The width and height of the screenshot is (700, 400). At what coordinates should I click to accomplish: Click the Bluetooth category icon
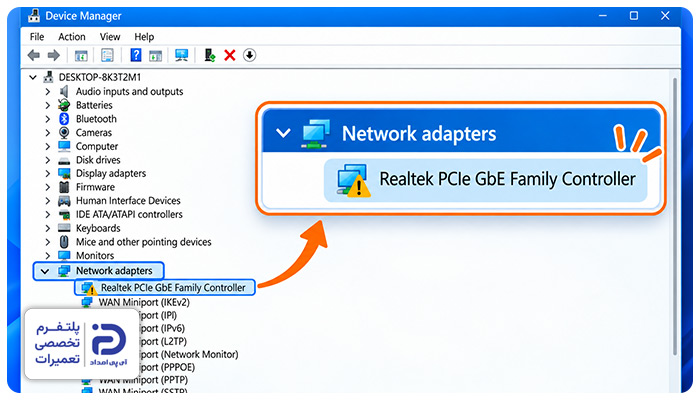coord(64,119)
